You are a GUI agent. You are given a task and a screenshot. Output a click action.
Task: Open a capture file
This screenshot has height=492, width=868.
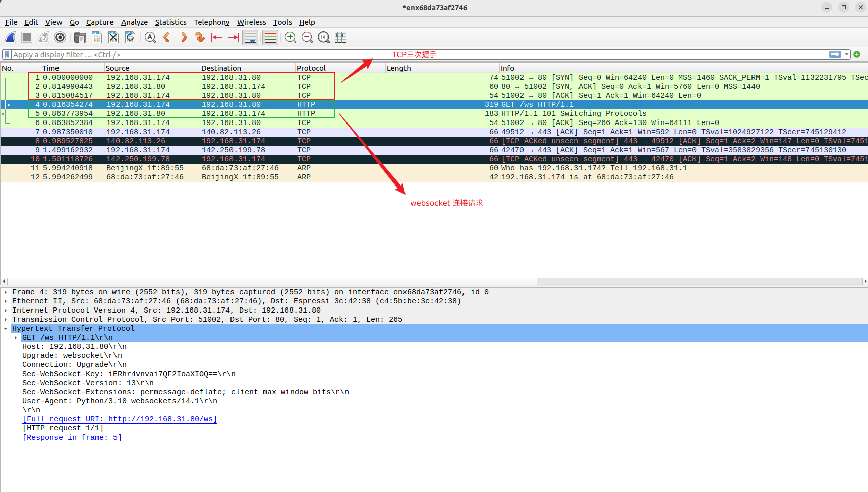coord(80,37)
